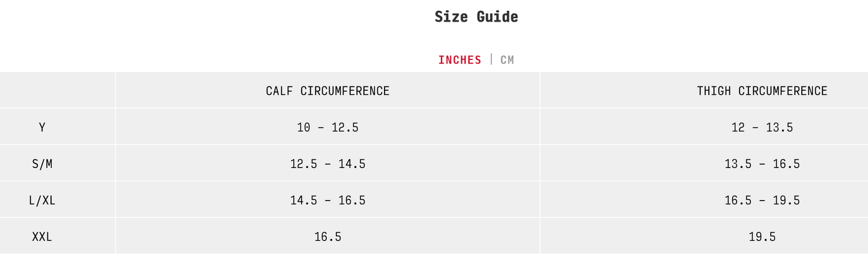Click thigh range 12 – 13.5 for Y
Screen dimensions: 868x263
click(762, 127)
